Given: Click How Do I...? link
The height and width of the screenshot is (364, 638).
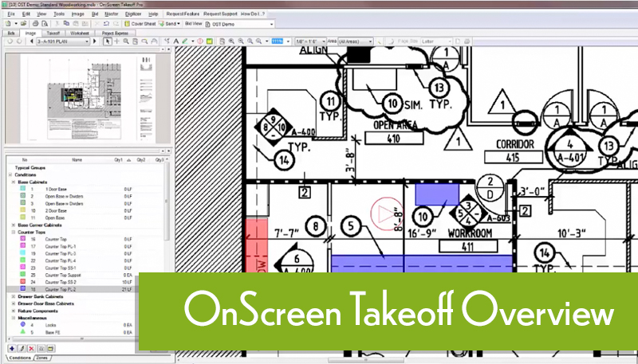Looking at the screenshot, I should [253, 14].
